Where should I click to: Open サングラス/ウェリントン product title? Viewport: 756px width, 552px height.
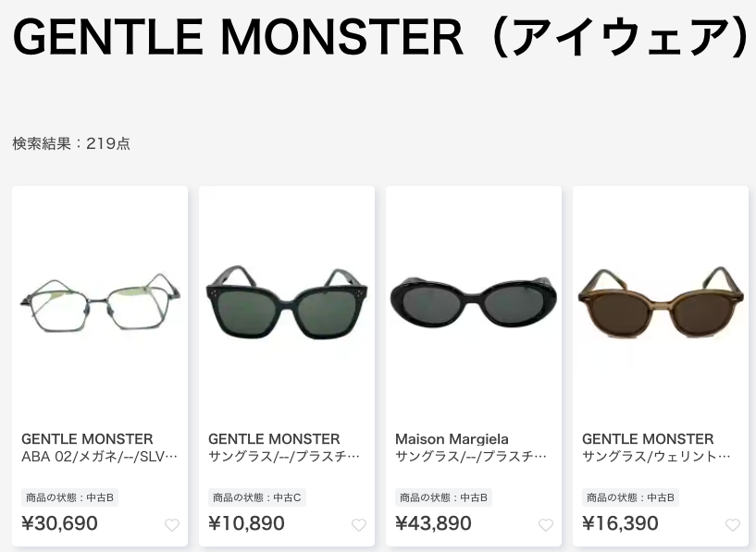[x=656, y=456]
